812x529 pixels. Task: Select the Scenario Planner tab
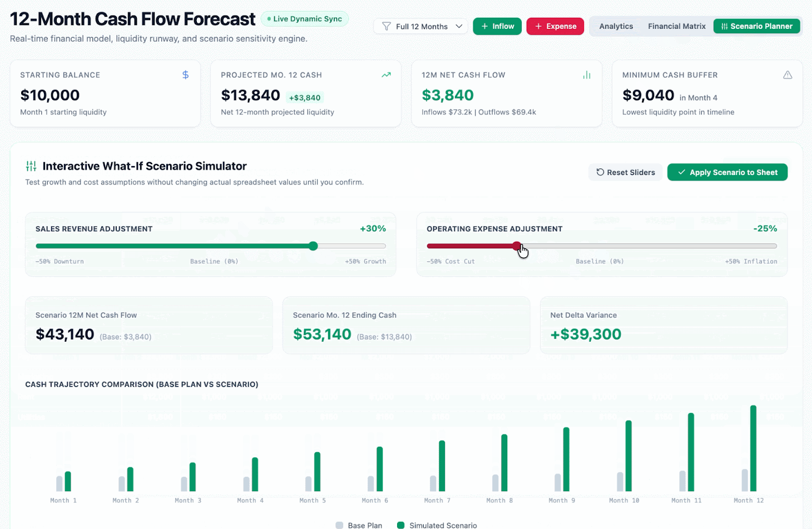coord(756,26)
